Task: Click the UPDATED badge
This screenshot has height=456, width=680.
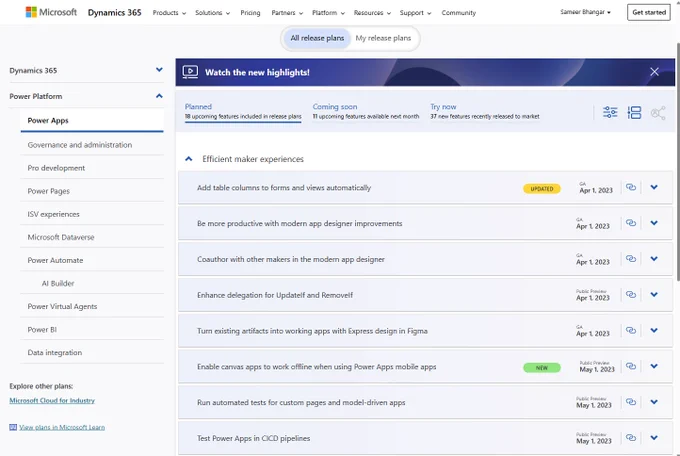Action: [x=542, y=189]
